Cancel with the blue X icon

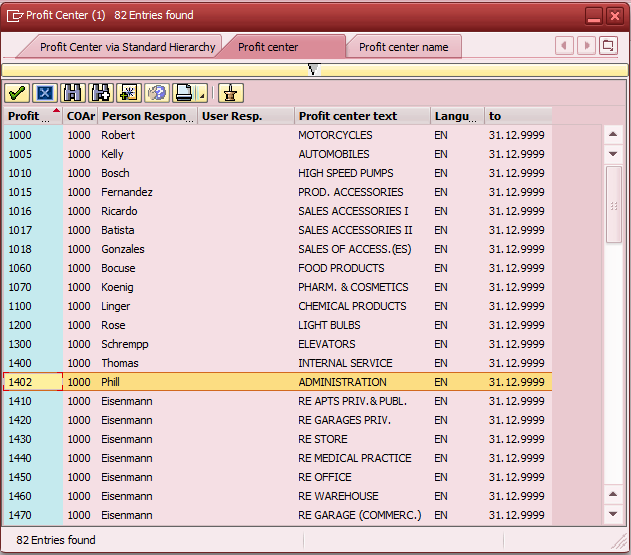(45, 93)
